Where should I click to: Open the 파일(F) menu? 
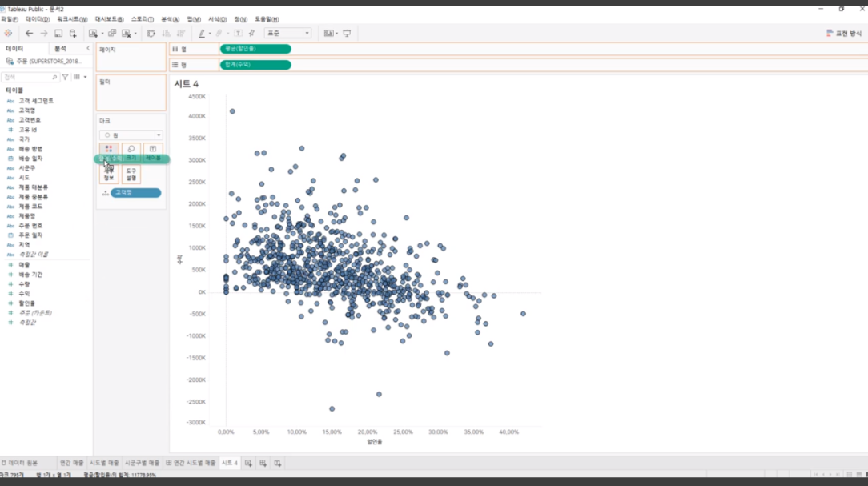(x=10, y=19)
